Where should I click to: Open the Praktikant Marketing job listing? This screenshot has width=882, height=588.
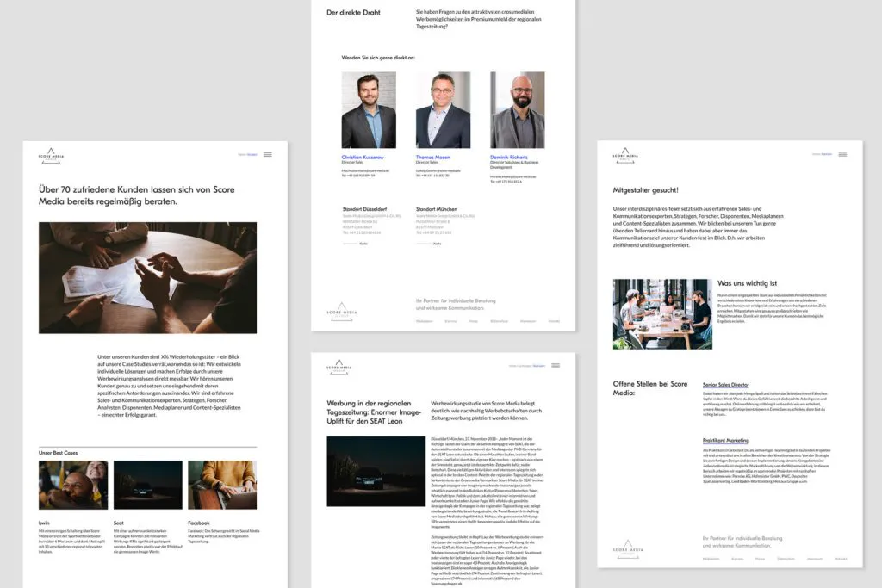725,440
